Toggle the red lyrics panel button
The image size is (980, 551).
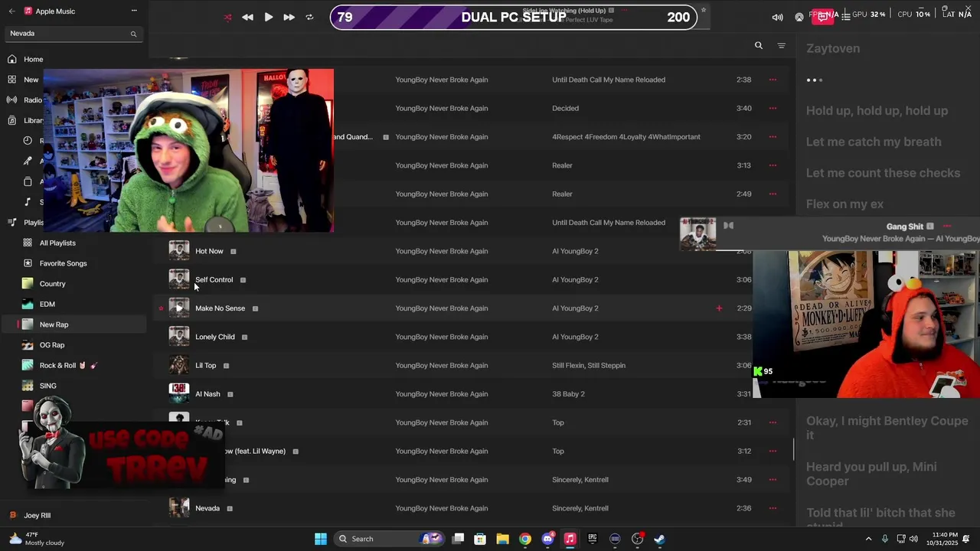coord(823,17)
